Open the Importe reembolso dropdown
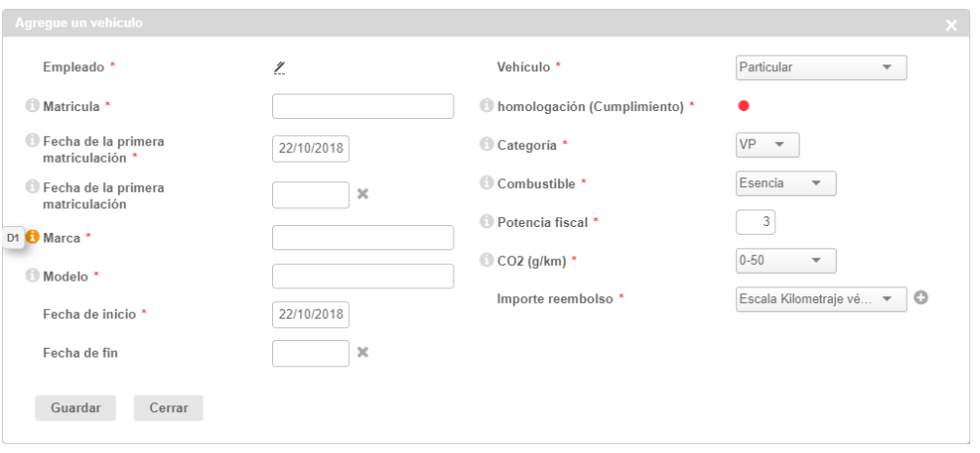 coord(821,299)
